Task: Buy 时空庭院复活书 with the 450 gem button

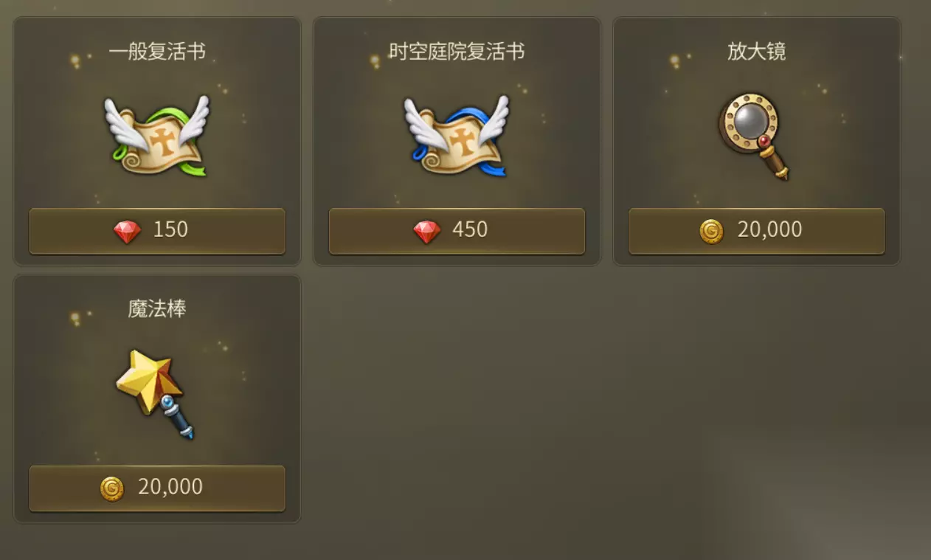Action: point(457,231)
